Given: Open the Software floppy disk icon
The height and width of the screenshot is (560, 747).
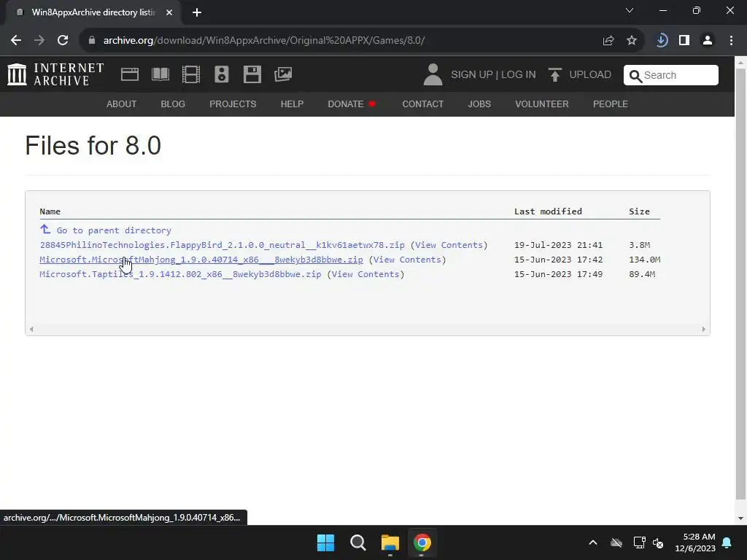Looking at the screenshot, I should tap(252, 74).
